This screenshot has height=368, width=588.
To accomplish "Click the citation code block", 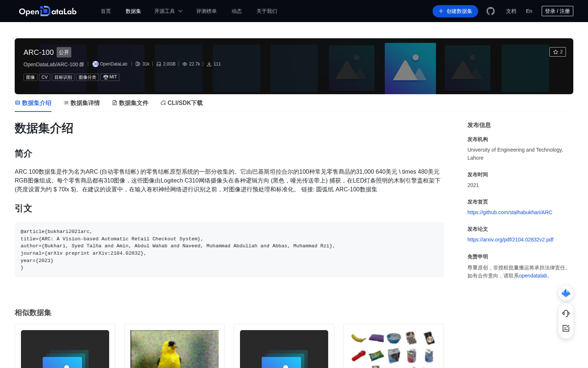I will tap(229, 250).
